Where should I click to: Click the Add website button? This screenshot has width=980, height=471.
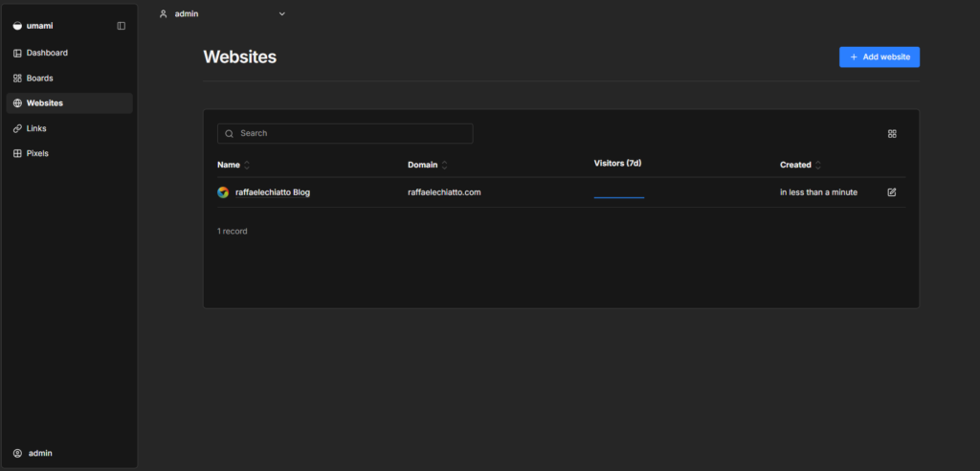pyautogui.click(x=880, y=56)
